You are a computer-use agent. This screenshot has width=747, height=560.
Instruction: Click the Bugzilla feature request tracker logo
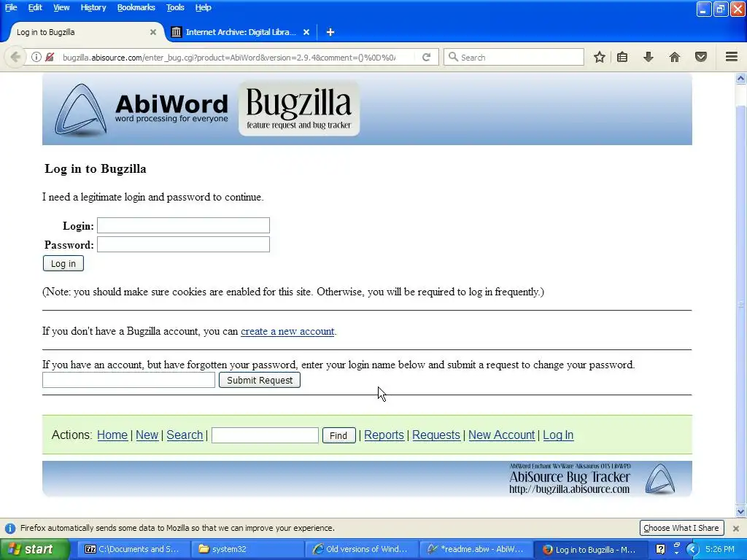pyautogui.click(x=298, y=109)
